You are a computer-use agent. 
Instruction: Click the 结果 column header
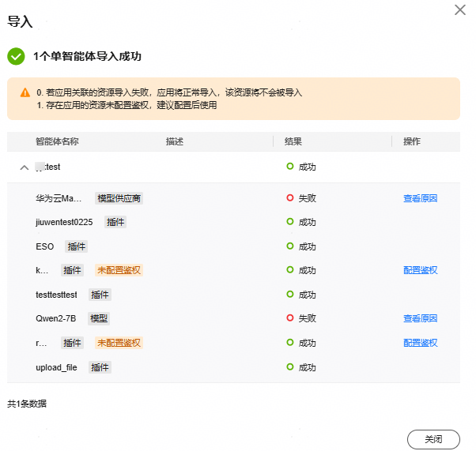coord(293,141)
